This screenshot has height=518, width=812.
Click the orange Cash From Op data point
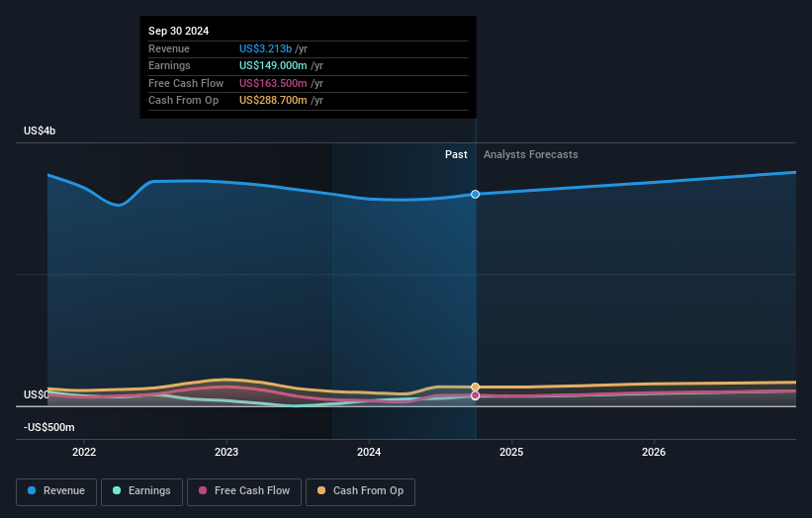(475, 387)
